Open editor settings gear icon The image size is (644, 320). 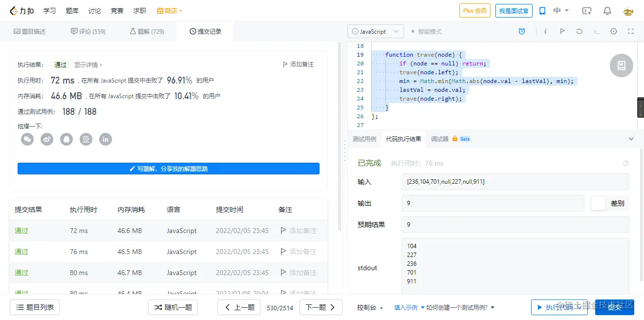[x=614, y=31]
